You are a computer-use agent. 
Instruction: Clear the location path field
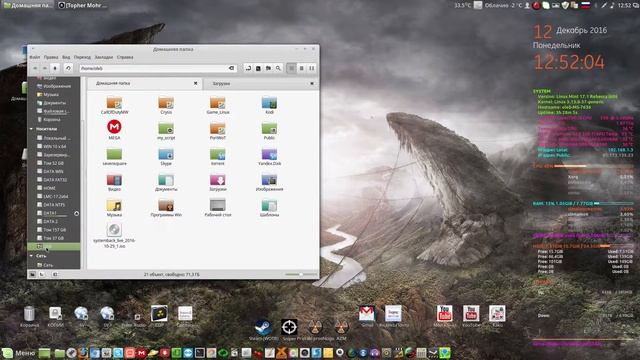tap(231, 68)
